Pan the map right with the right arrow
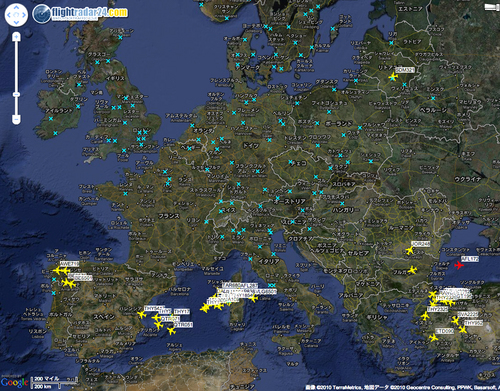The image size is (500, 391). [x=24, y=15]
